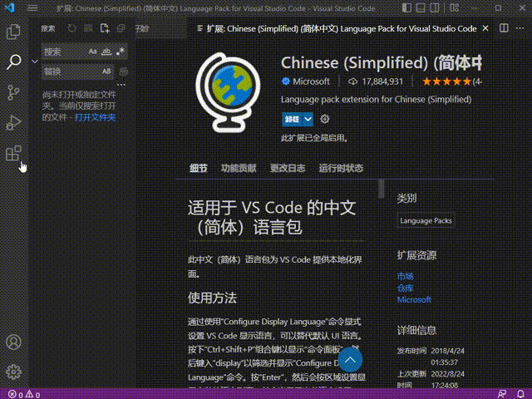
Task: Toggle Match Case in search box
Action: pos(92,52)
